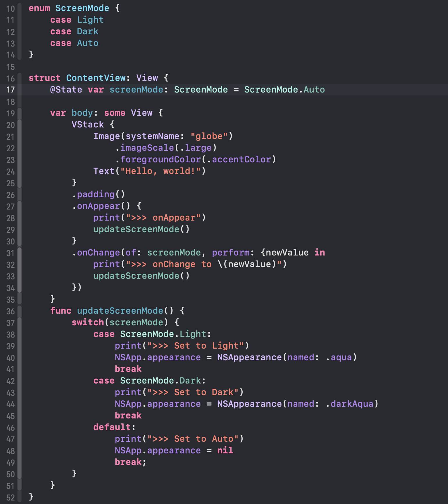The width and height of the screenshot is (448, 504).
Task: Click the 'nil' value on line 48
Action: [225, 450]
